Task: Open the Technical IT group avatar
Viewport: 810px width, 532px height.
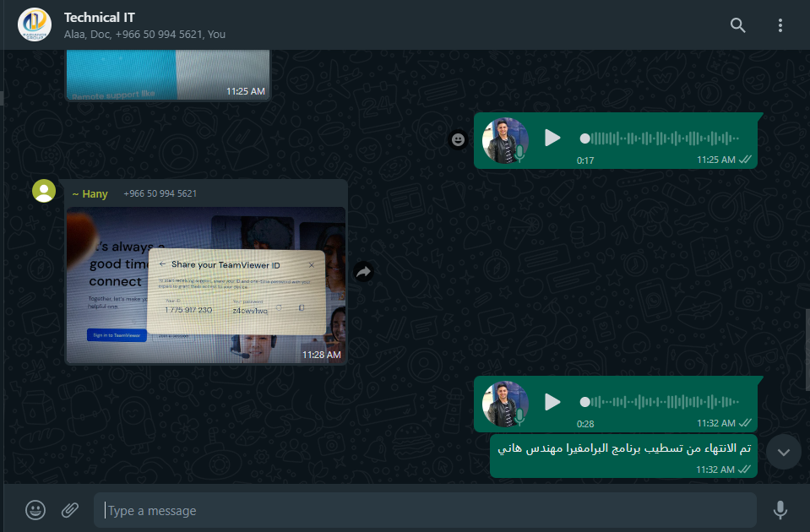Action: (35, 24)
